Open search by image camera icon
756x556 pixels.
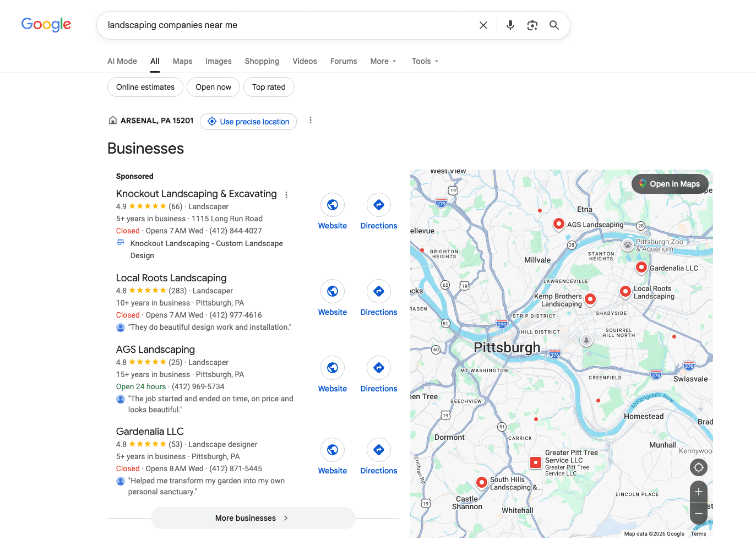pos(532,25)
